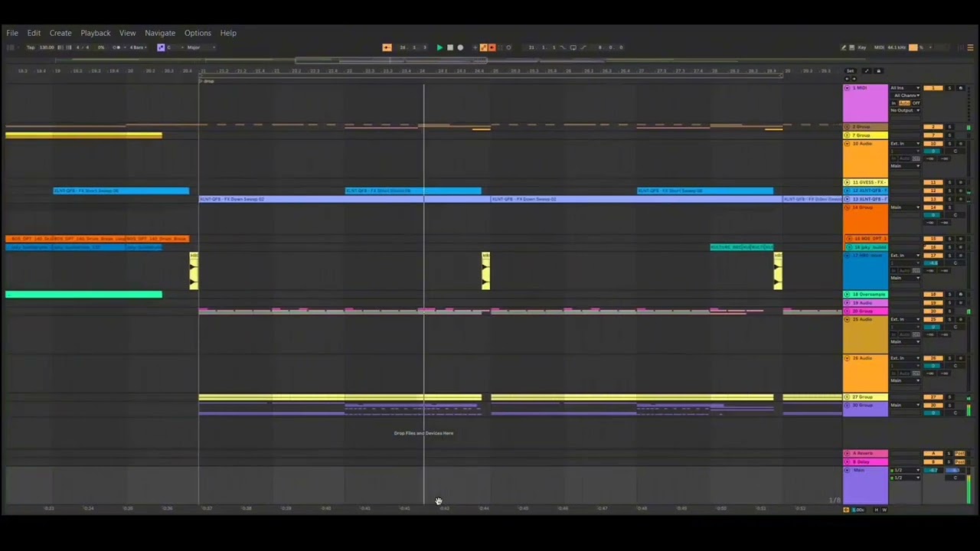Open No Output dropdown on MIDI track
Viewport: 980px width, 551px height.
click(905, 110)
